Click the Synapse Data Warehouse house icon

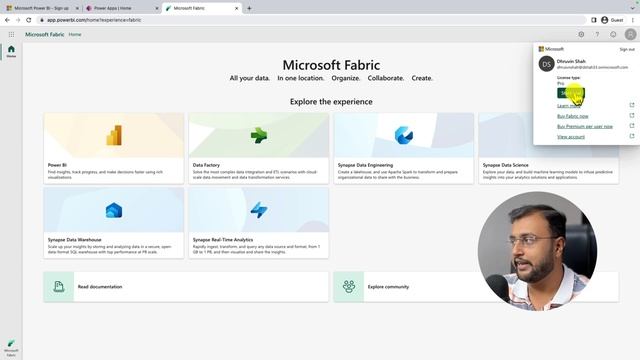click(x=114, y=211)
